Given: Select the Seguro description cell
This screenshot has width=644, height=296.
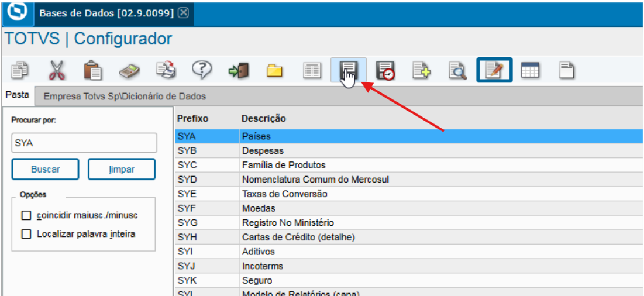Looking at the screenshot, I should pyautogui.click(x=441, y=280).
